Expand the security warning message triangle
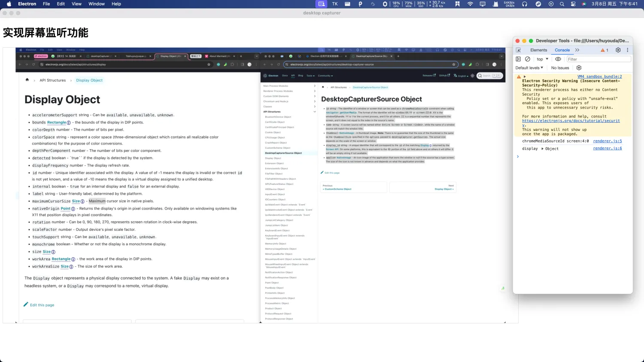Screen dimensions: 644x362 pyautogui.click(x=525, y=77)
